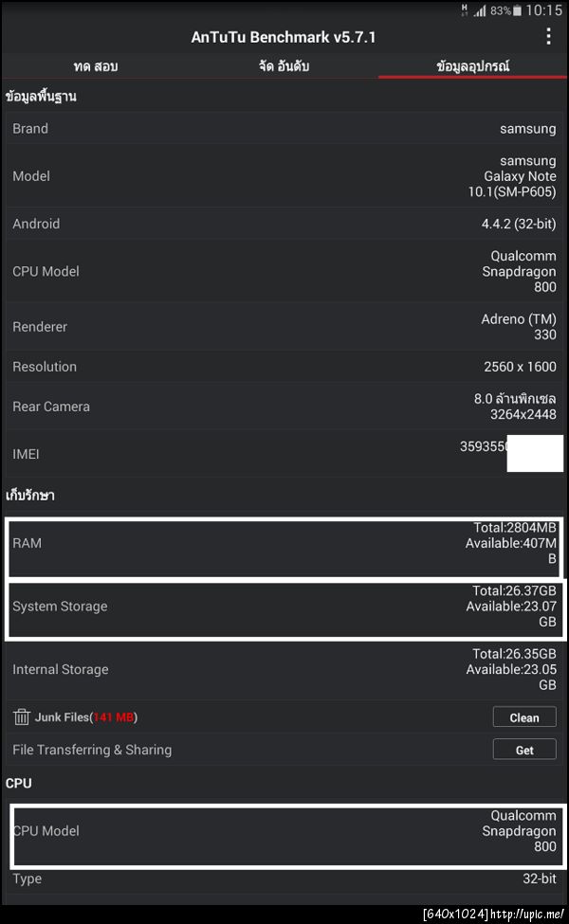The height and width of the screenshot is (924, 569).
Task: Tap the signal strength icon
Action: point(480,10)
